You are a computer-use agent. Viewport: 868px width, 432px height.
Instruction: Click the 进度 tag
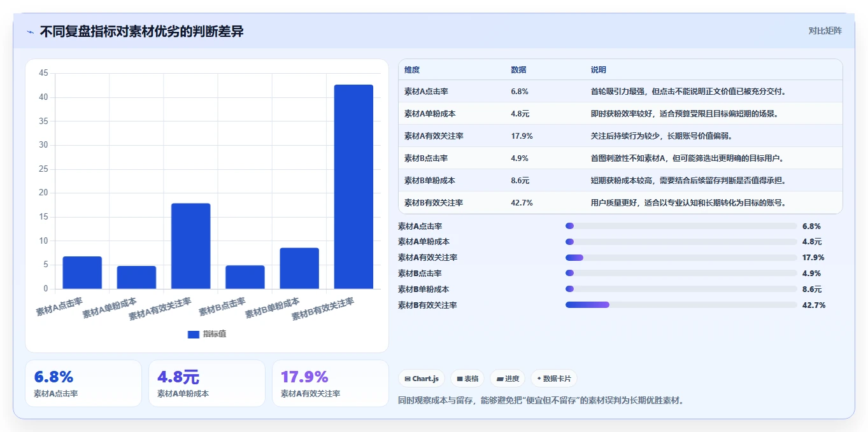[508, 379]
